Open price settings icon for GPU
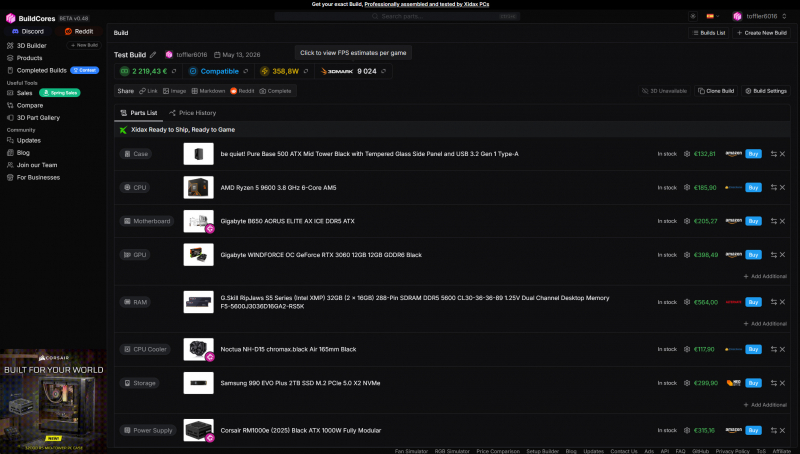 coord(687,255)
